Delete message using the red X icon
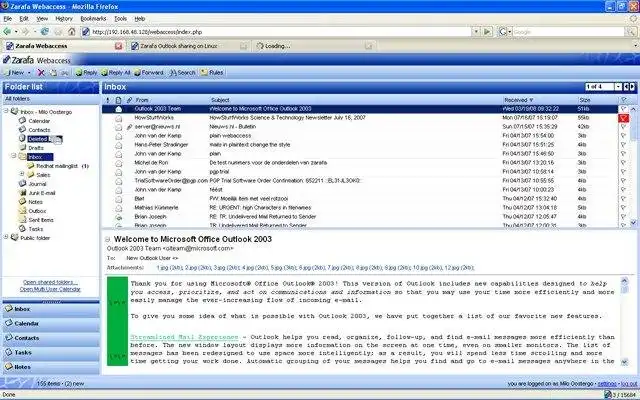 click(x=41, y=73)
